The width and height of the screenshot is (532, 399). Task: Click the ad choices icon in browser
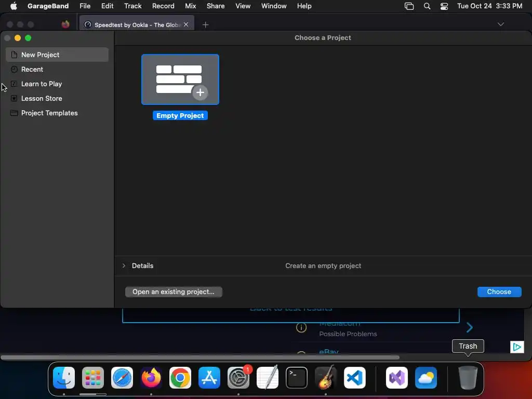click(x=517, y=347)
